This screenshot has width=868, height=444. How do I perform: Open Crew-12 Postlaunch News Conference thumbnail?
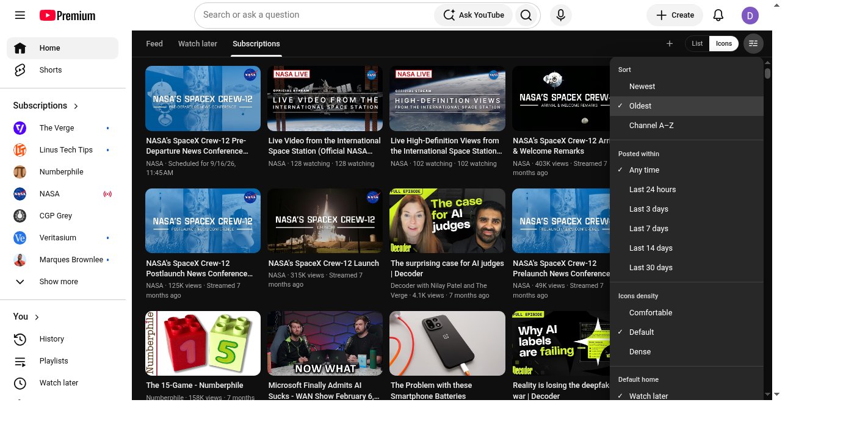(x=203, y=221)
